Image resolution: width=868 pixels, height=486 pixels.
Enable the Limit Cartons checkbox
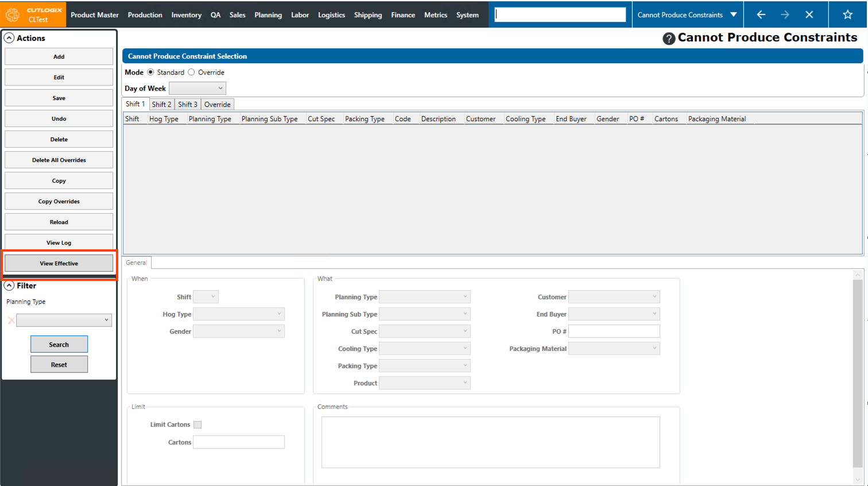click(x=197, y=425)
